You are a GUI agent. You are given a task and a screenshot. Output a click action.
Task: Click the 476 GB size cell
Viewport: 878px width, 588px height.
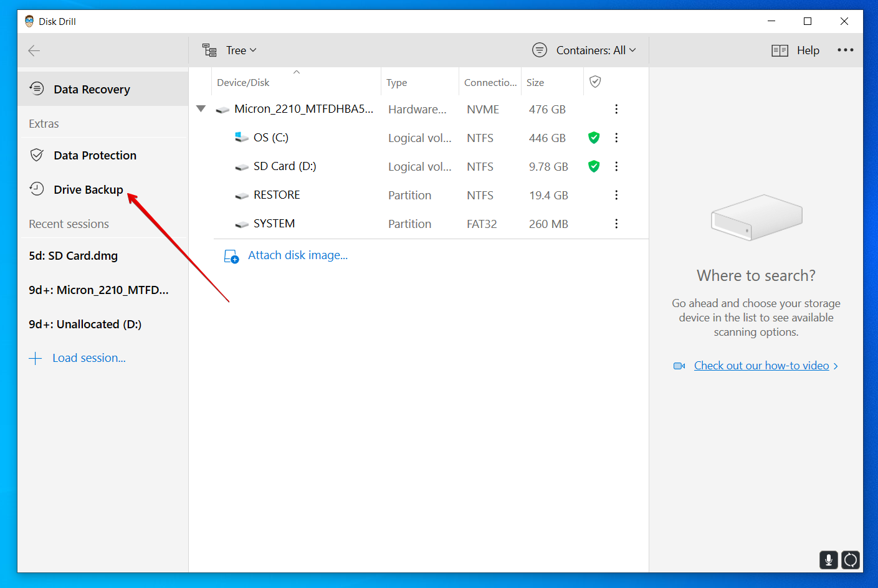click(x=547, y=110)
